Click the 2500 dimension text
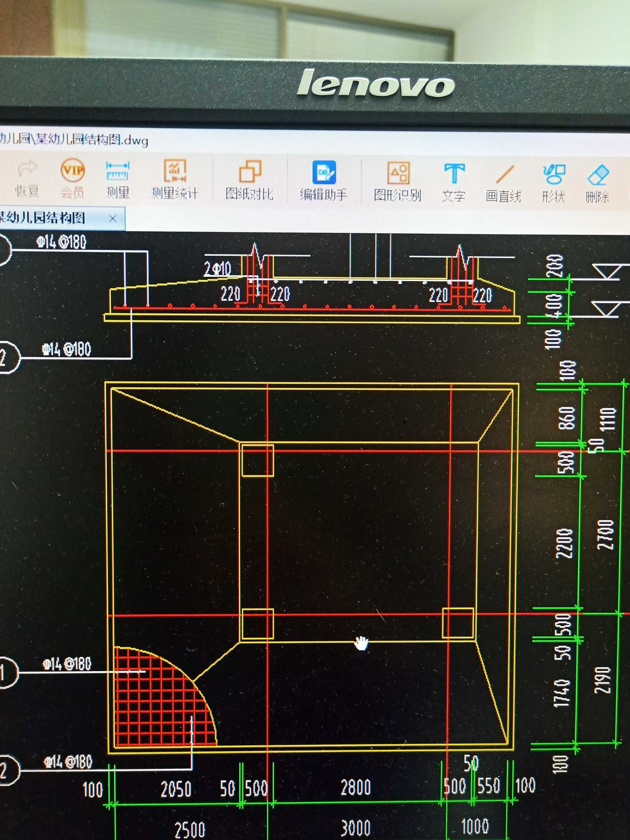This screenshot has width=630, height=840. (x=190, y=830)
